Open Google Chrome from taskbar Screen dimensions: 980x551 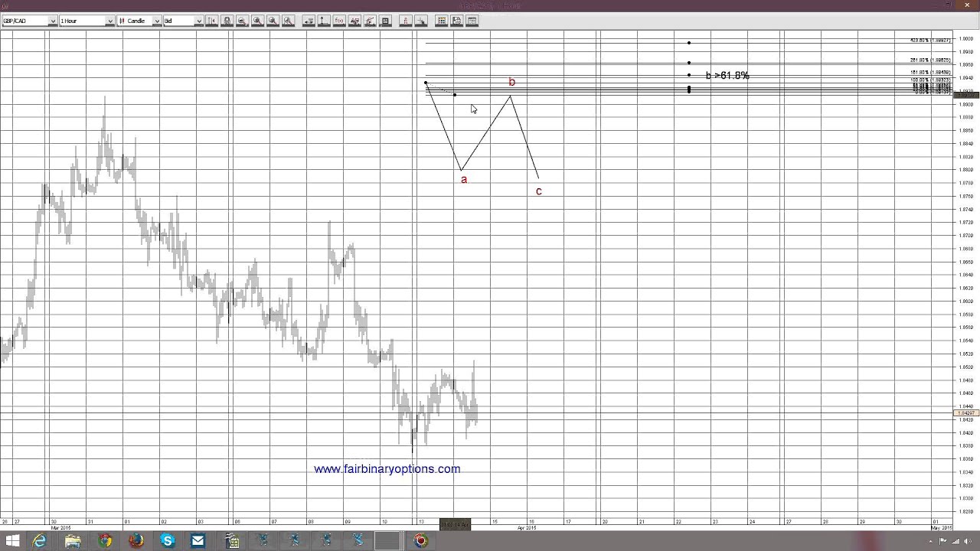[x=105, y=541]
